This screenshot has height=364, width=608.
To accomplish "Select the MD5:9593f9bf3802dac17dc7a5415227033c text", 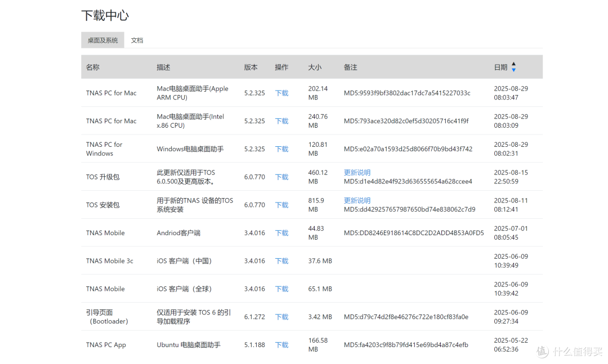I will click(407, 93).
